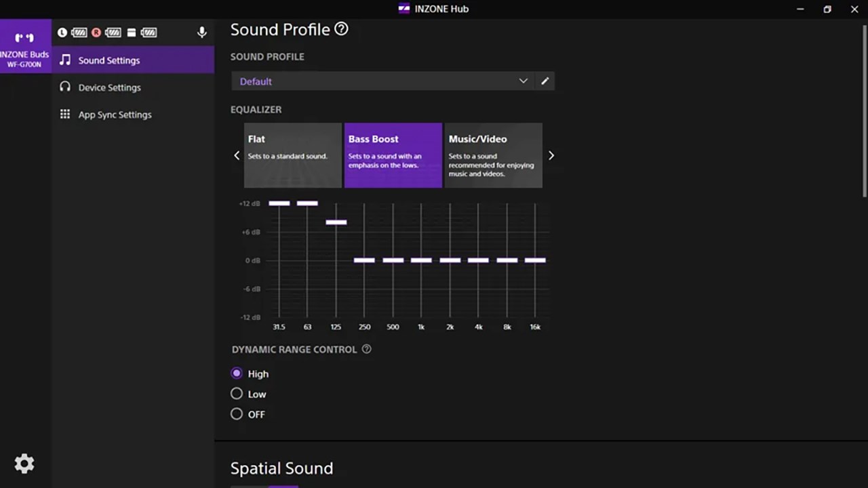Close the INZONE Hub window
The height and width of the screenshot is (488, 868).
(854, 9)
